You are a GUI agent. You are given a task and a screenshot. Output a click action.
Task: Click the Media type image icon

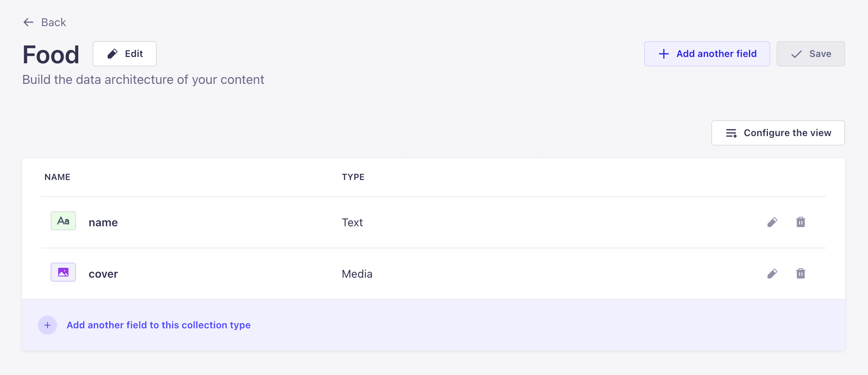point(63,272)
